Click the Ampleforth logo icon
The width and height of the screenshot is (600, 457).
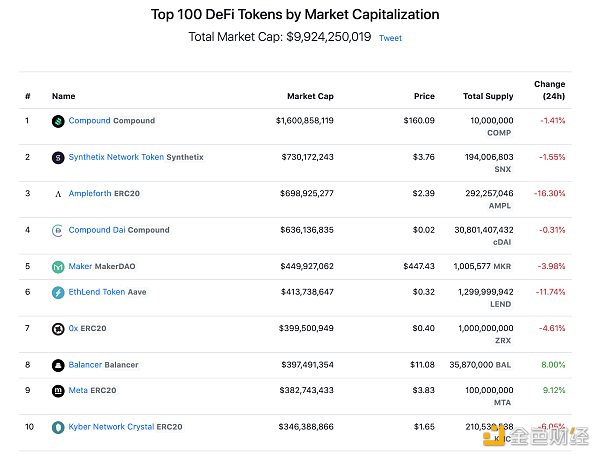pyautogui.click(x=58, y=194)
